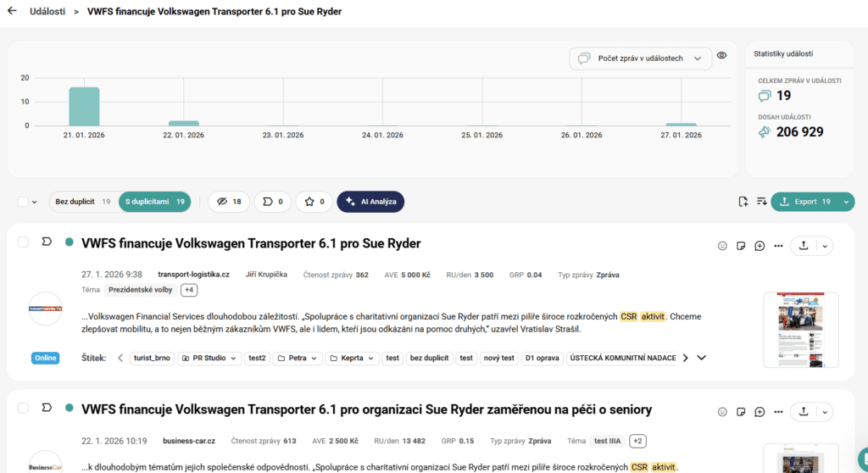The image size is (868, 473).
Task: Open the Keprta label folder dropdown
Action: click(x=352, y=358)
